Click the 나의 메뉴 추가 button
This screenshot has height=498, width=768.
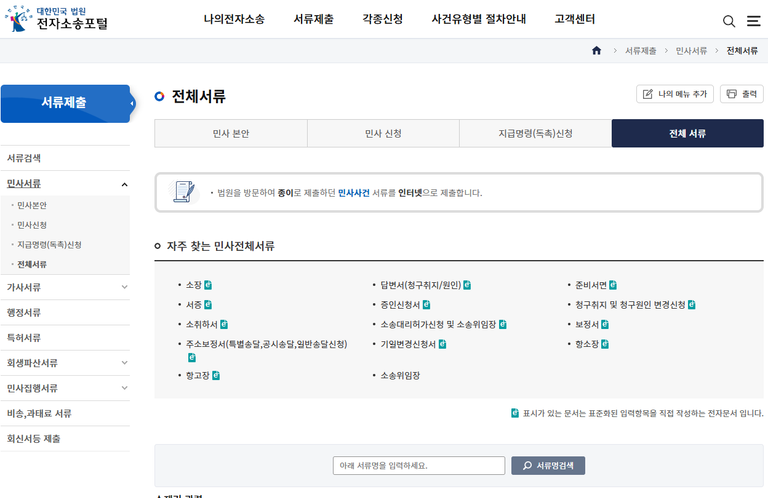[675, 94]
